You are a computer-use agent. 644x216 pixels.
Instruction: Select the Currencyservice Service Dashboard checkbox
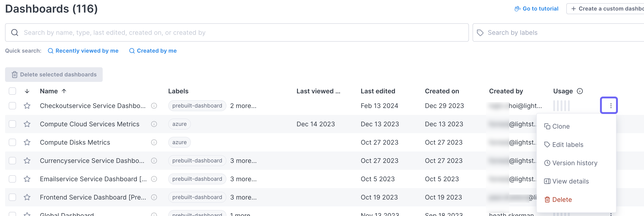(12, 161)
